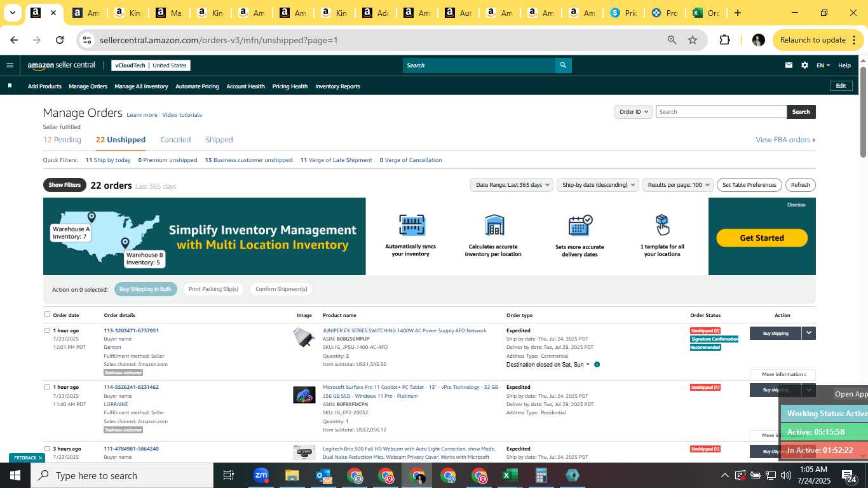Click the Show Filters button
The height and width of the screenshot is (488, 868).
(x=65, y=185)
